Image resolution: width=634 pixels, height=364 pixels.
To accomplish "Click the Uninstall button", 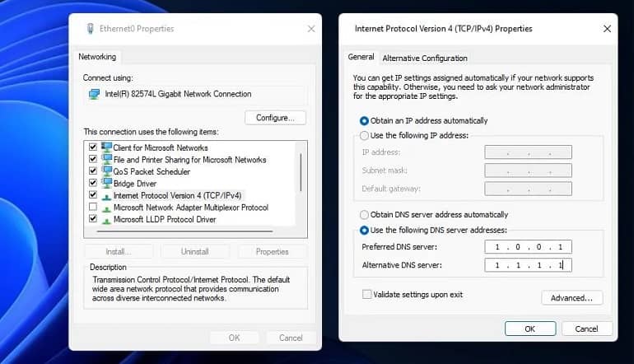I will (x=195, y=251).
